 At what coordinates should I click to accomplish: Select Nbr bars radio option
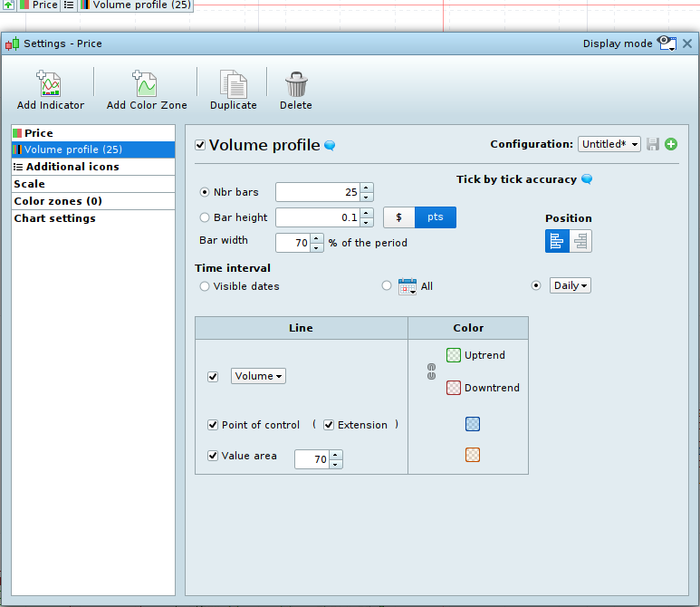pos(205,192)
